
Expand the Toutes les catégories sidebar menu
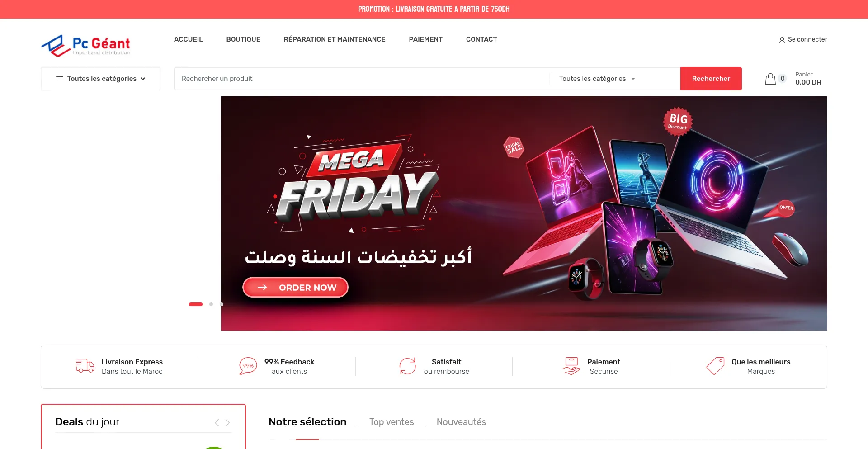click(x=100, y=79)
